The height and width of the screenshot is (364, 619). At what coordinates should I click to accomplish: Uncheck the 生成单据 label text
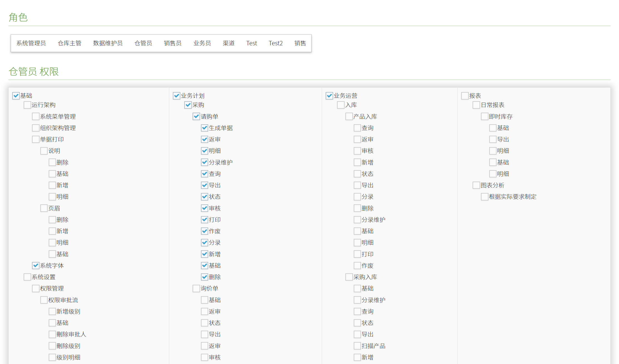point(221,128)
